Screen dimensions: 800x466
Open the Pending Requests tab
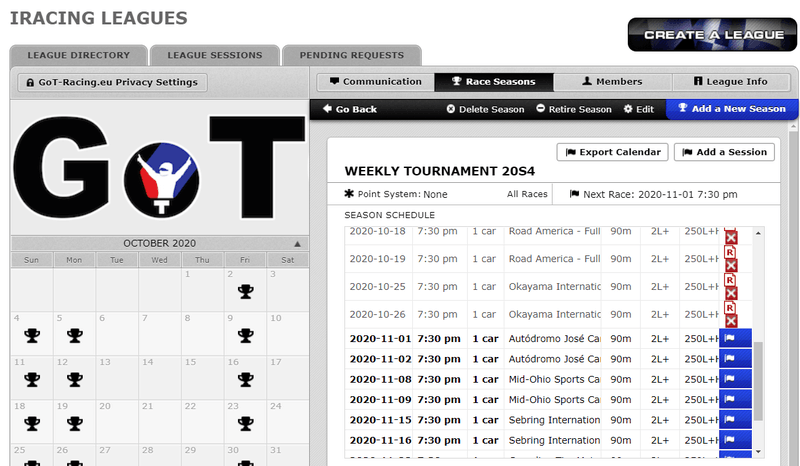click(x=352, y=55)
